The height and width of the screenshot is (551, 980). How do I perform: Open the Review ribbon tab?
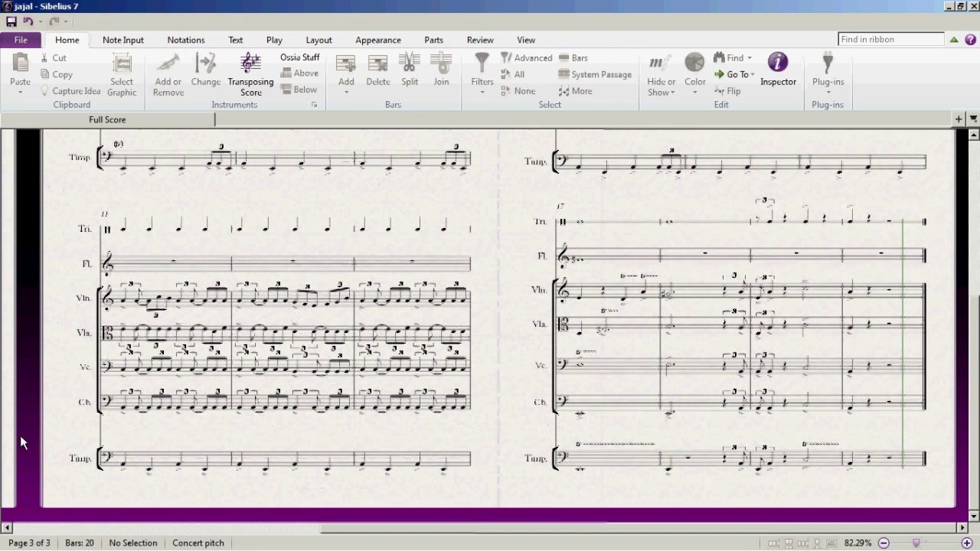[480, 40]
